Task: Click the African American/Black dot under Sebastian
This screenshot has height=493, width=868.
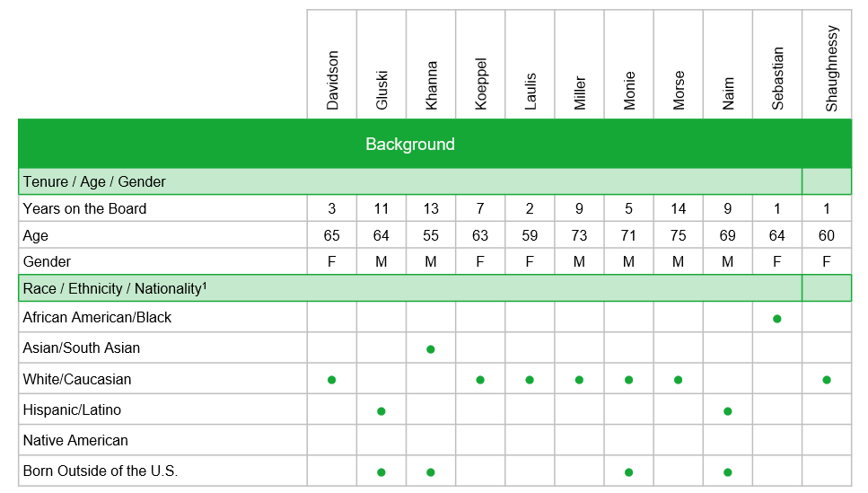Action: (x=776, y=319)
